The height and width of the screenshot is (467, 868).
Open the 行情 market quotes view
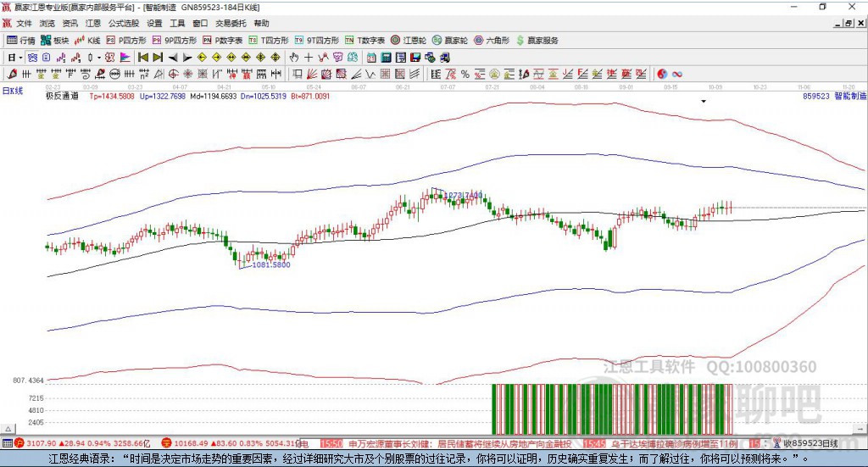[20, 41]
